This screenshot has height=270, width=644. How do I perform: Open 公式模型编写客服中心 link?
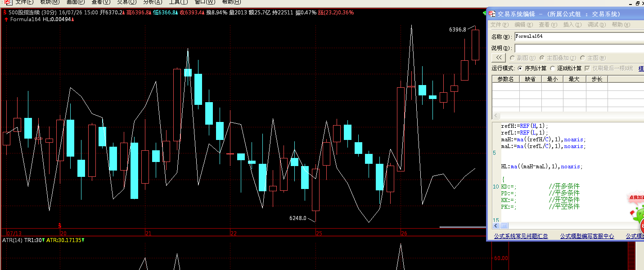pos(587,236)
